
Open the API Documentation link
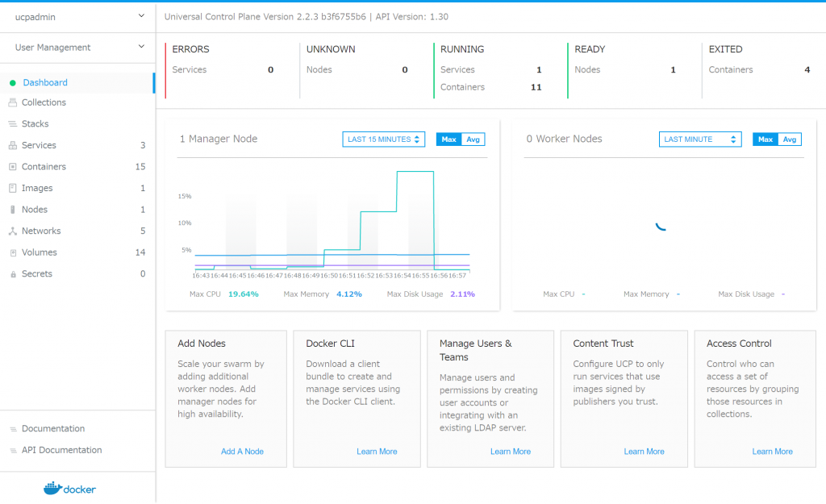61,450
